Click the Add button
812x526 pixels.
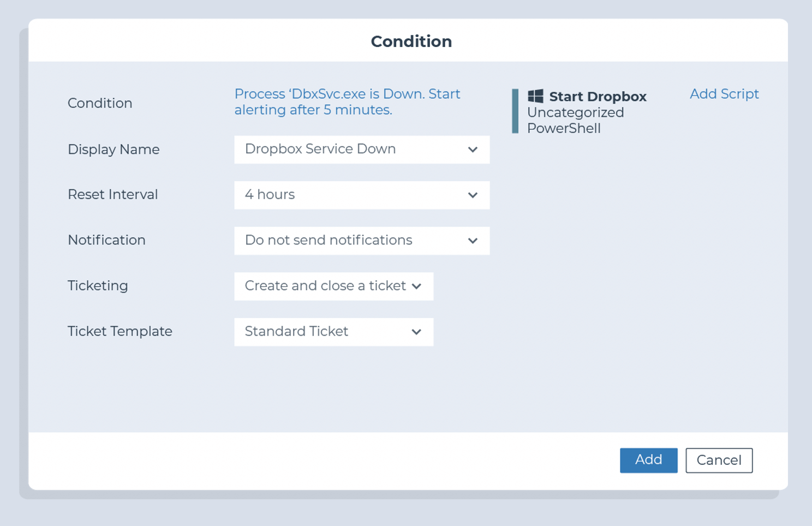pos(648,460)
